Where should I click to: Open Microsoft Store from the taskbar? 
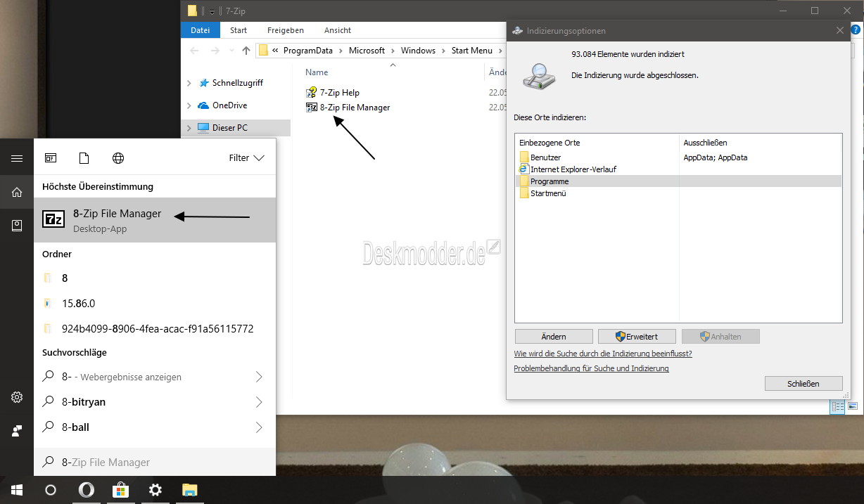(120, 490)
